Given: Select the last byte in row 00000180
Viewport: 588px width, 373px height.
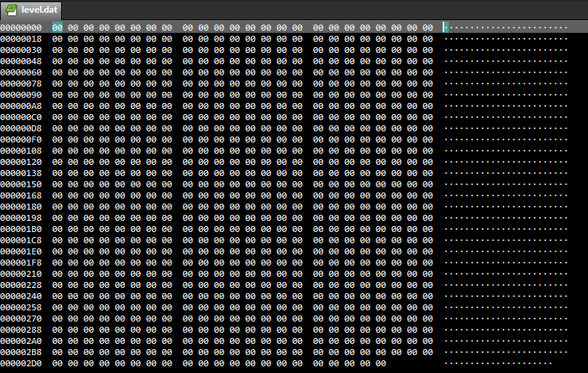Looking at the screenshot, I should pyautogui.click(x=428, y=207).
